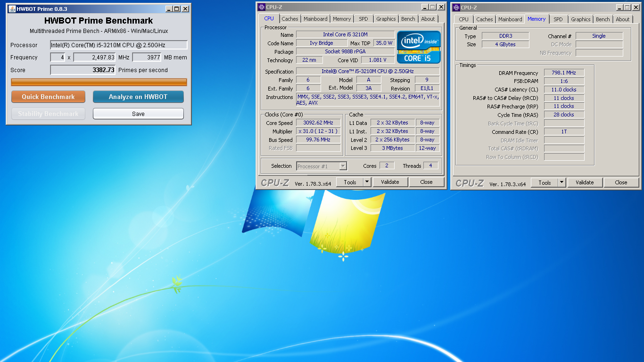Image resolution: width=644 pixels, height=362 pixels.
Task: Click the 1.081 V core VID value
Action: [378, 60]
